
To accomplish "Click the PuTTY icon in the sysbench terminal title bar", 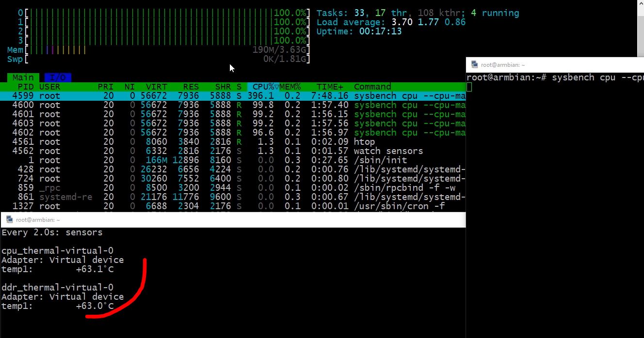I will [x=474, y=64].
